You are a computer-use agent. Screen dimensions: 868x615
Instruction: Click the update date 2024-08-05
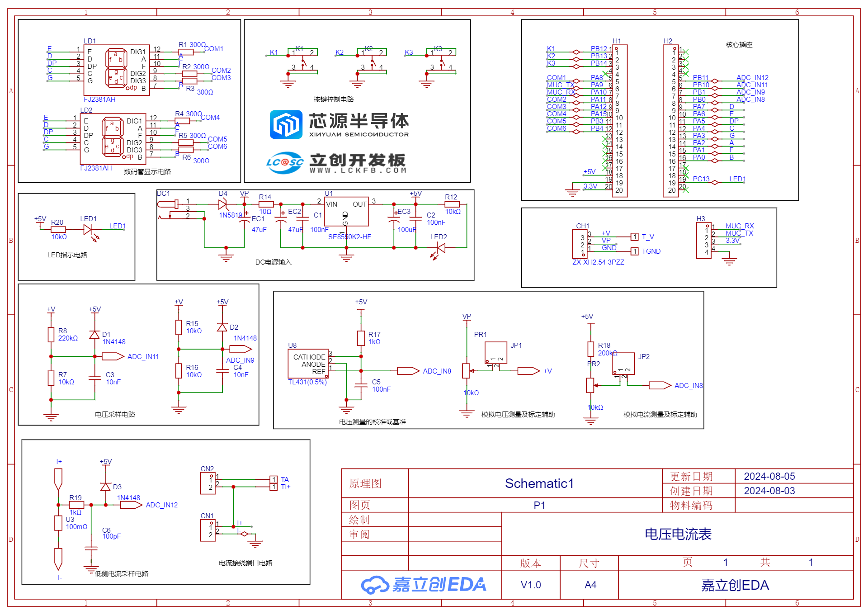click(x=769, y=476)
